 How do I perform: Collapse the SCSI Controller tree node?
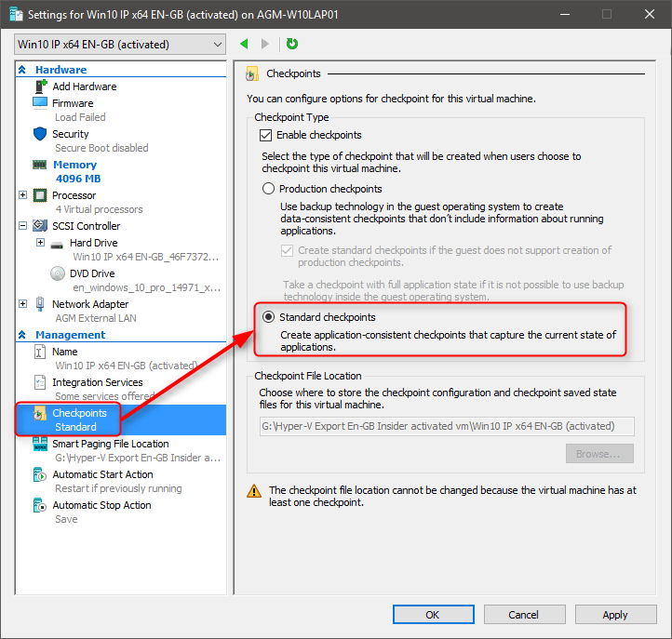(23, 226)
